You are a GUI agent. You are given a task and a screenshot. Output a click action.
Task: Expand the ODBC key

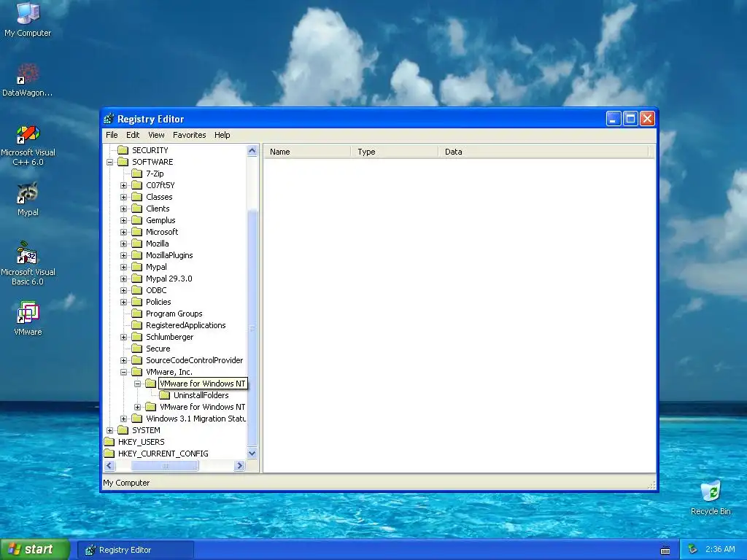[x=124, y=290]
